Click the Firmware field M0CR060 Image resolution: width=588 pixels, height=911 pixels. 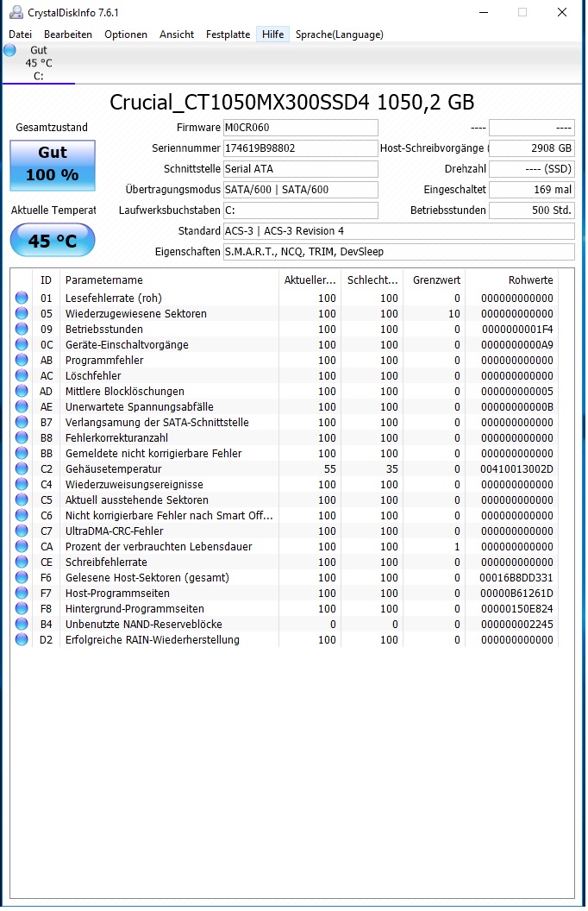point(301,127)
